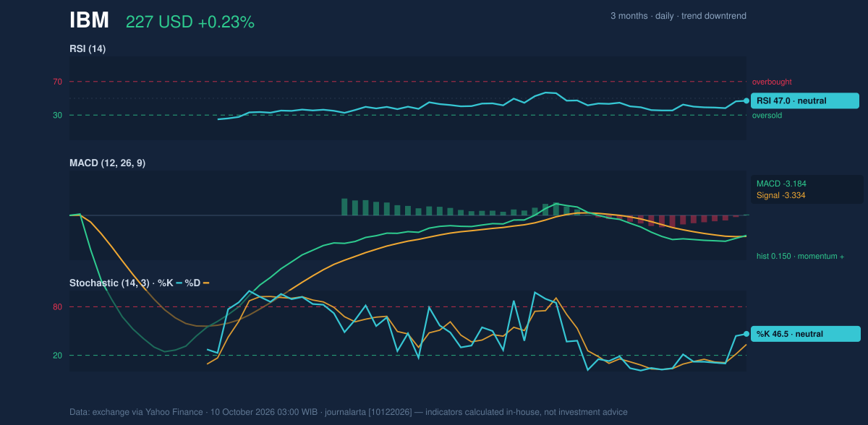This screenshot has width=868, height=425.
Task: Click the RSI 30 axis value
Action: click(x=57, y=115)
